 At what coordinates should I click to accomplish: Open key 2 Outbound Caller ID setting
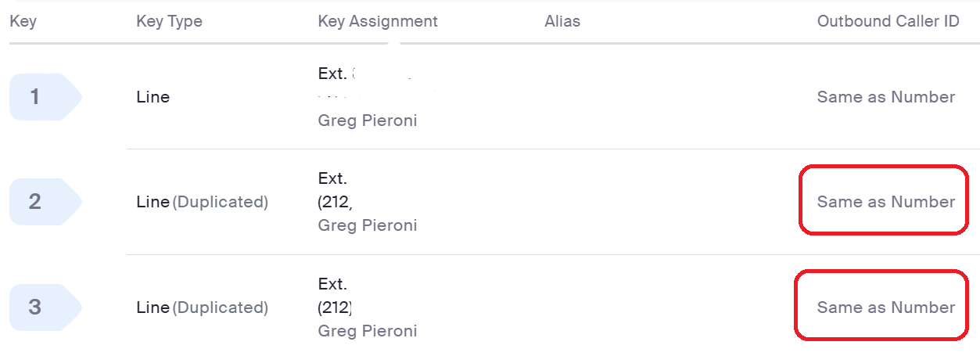tap(885, 202)
